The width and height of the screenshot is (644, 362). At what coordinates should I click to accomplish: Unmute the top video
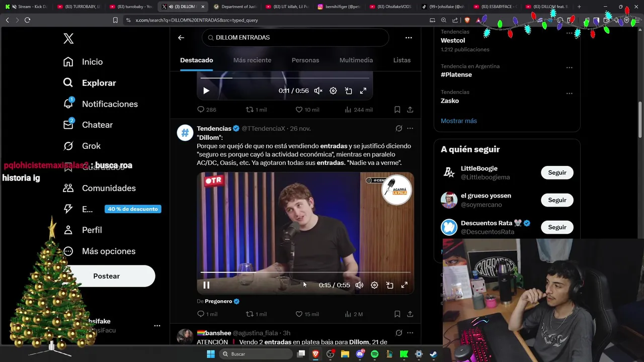318,91
